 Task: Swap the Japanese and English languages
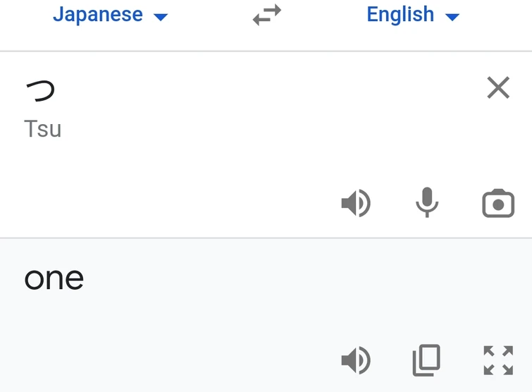(266, 16)
